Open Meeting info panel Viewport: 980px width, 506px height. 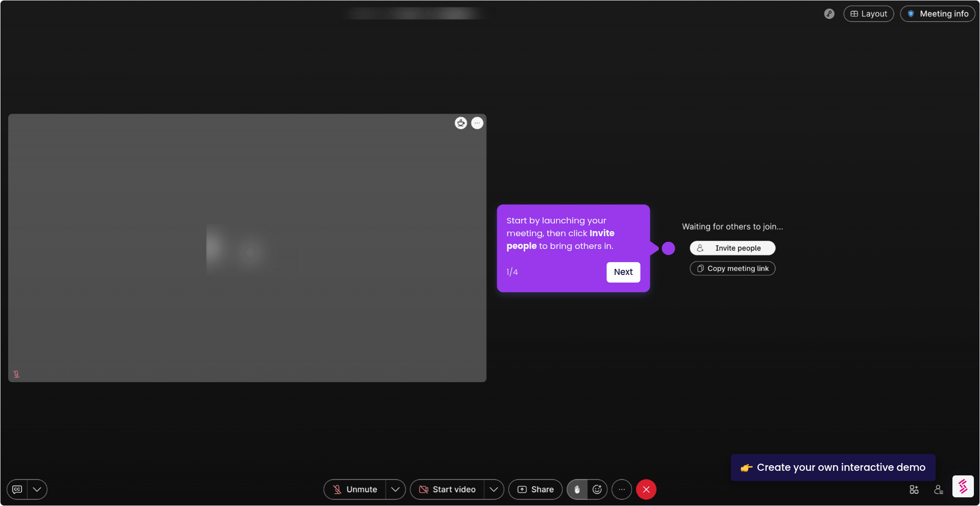coord(938,14)
